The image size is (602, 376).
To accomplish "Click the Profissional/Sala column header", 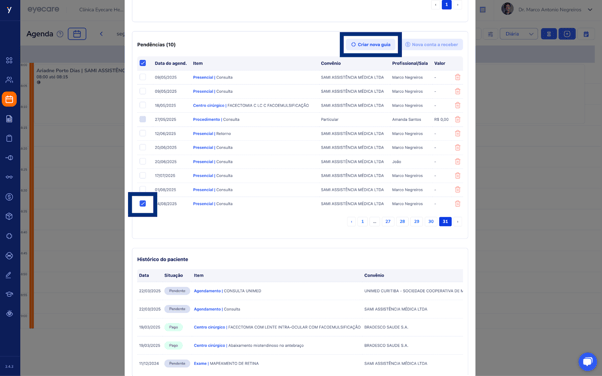I will tap(410, 63).
